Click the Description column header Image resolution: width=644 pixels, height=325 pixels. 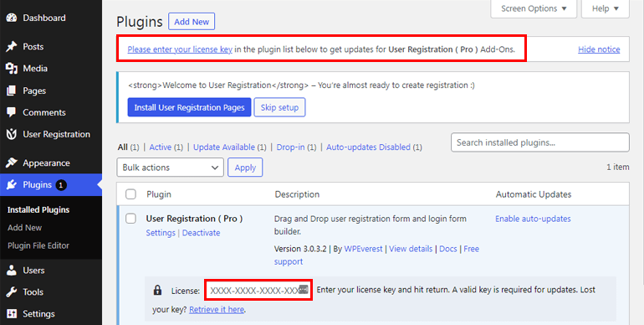point(297,194)
